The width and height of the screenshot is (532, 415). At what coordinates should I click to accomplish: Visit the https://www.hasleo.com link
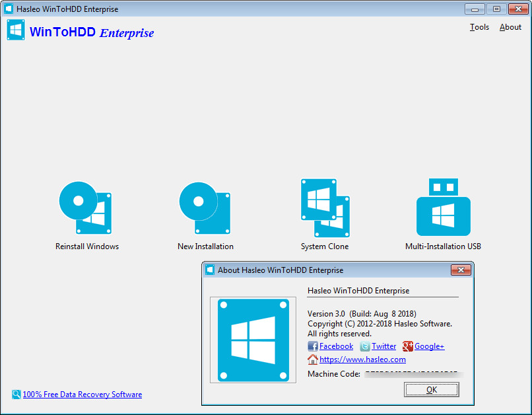(x=362, y=359)
